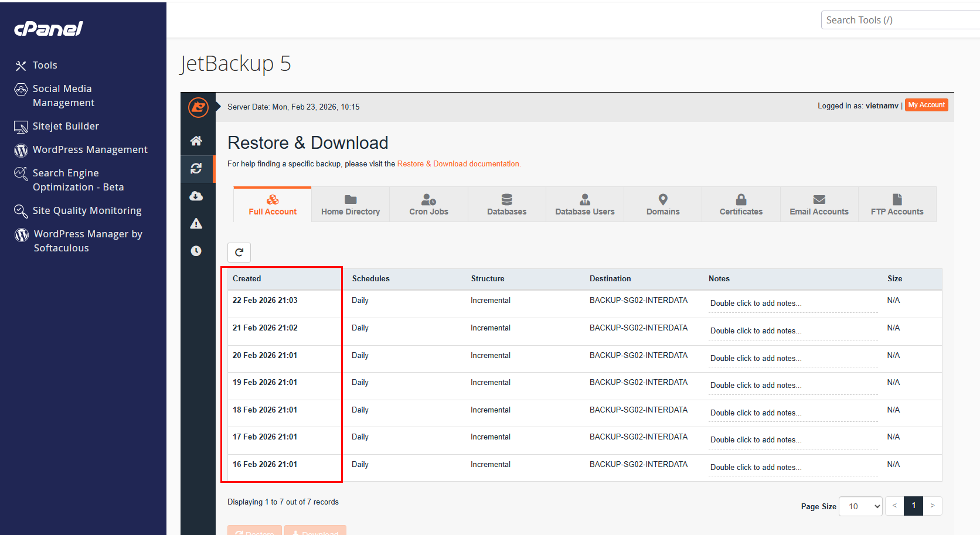The image size is (980, 535).
Task: Open the Restore & Download sync icon
Action: (196, 168)
